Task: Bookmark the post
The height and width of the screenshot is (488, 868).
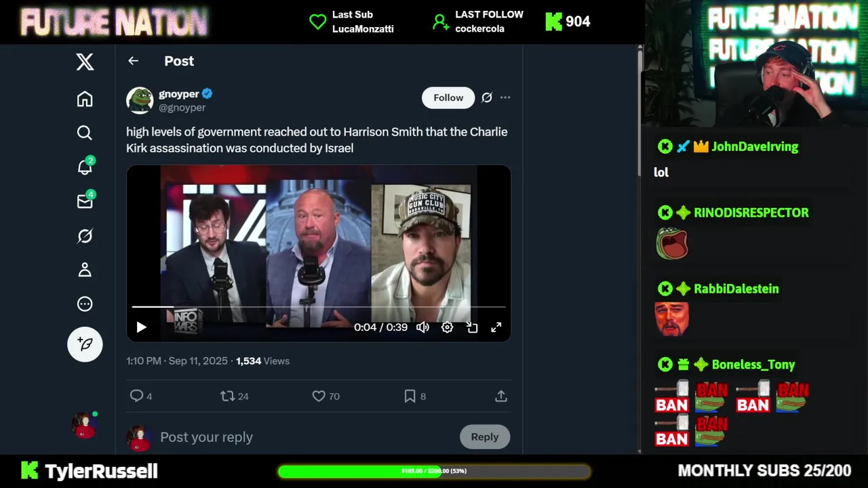Action: pos(410,396)
